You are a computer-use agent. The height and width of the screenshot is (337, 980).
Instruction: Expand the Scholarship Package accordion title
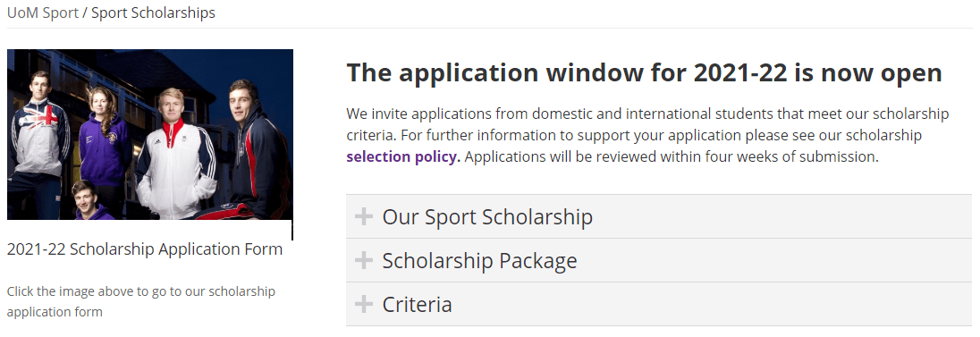click(479, 261)
